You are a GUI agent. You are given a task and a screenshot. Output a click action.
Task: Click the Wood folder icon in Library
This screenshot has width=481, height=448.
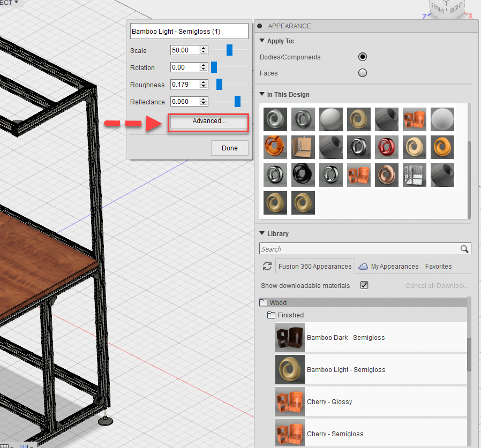coord(263,302)
